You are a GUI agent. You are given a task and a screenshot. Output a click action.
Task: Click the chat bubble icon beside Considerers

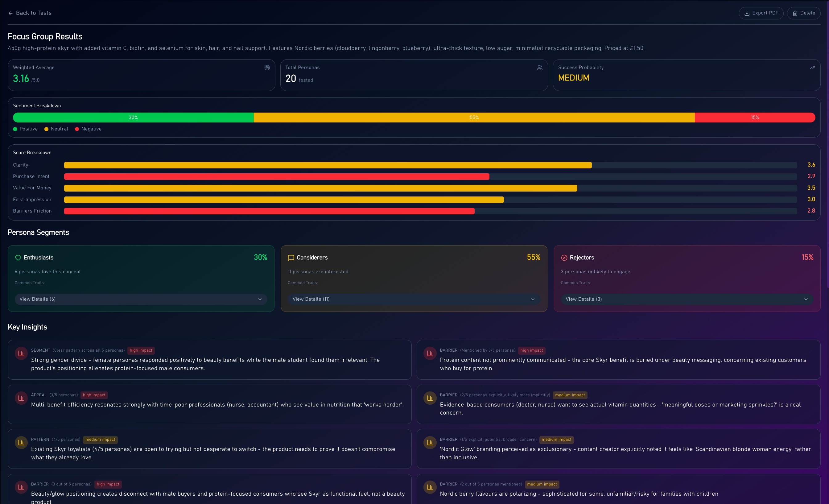pos(291,258)
